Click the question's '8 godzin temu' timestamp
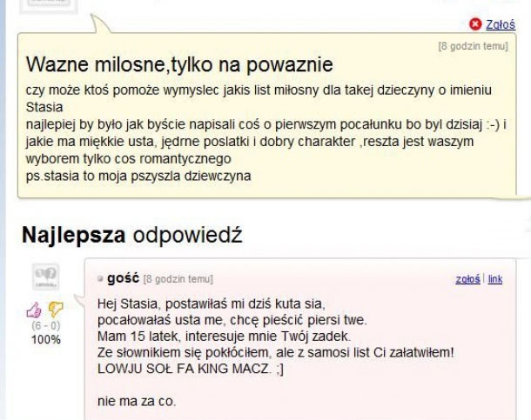Screen dimensions: 531x420 click(x=474, y=46)
